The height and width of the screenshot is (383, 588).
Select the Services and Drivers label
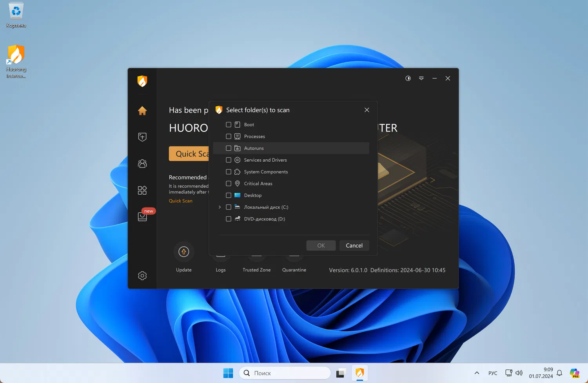(x=265, y=160)
